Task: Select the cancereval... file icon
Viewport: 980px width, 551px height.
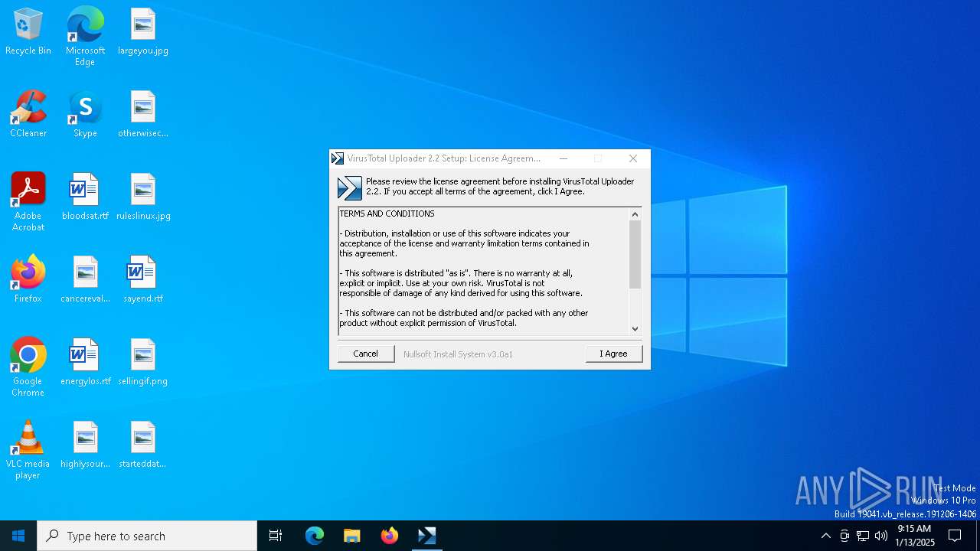Action: click(x=85, y=280)
